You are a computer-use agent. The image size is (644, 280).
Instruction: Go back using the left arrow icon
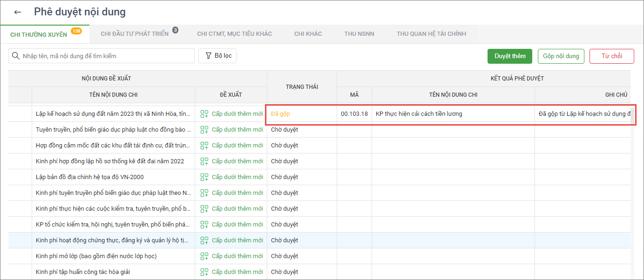click(18, 12)
